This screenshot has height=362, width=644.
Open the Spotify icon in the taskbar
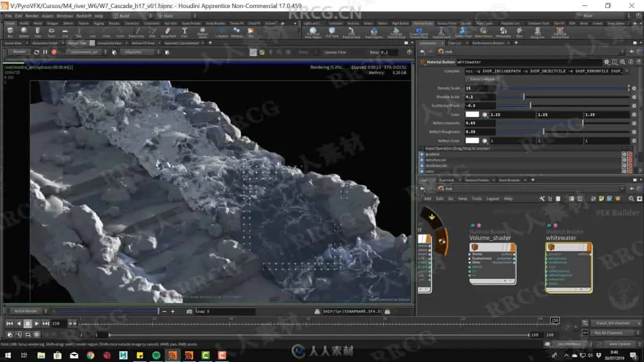[x=156, y=355]
